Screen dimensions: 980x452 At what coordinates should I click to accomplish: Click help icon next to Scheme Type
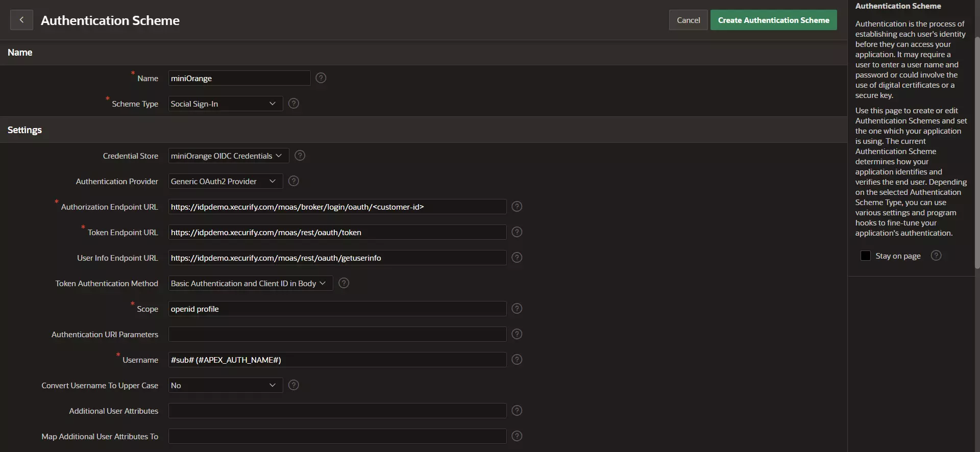click(293, 104)
